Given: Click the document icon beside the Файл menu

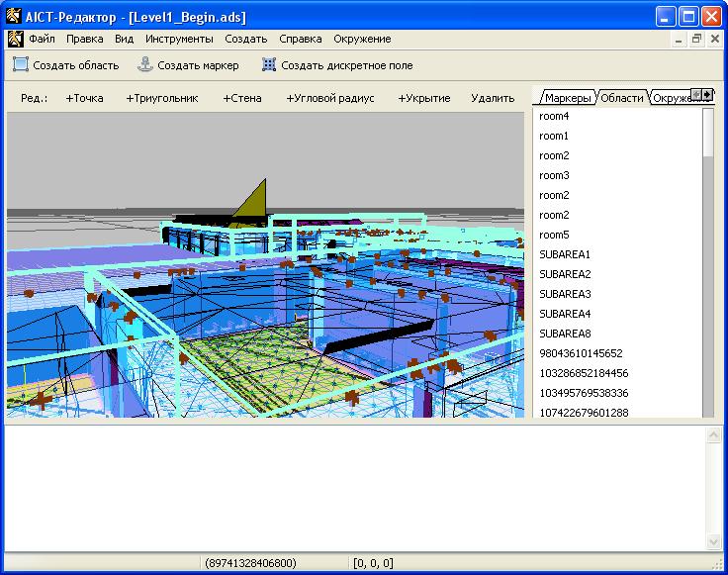Looking at the screenshot, I should [x=15, y=40].
